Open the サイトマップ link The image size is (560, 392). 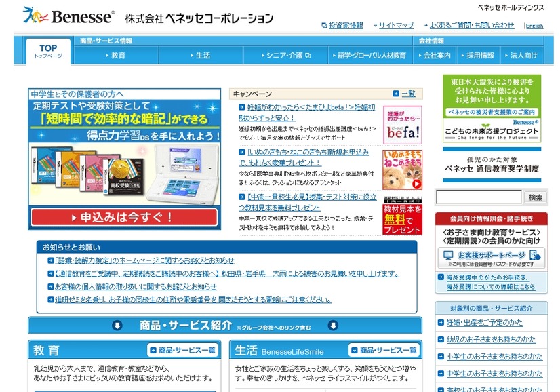pyautogui.click(x=396, y=25)
